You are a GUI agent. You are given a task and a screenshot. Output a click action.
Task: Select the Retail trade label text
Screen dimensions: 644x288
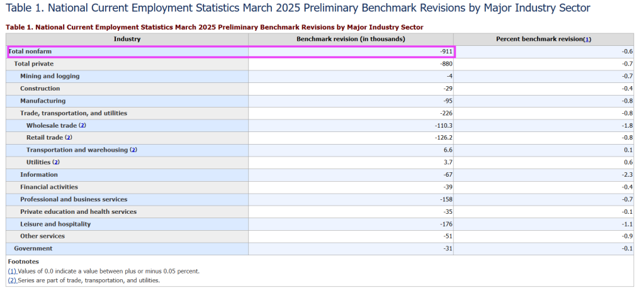(45, 138)
